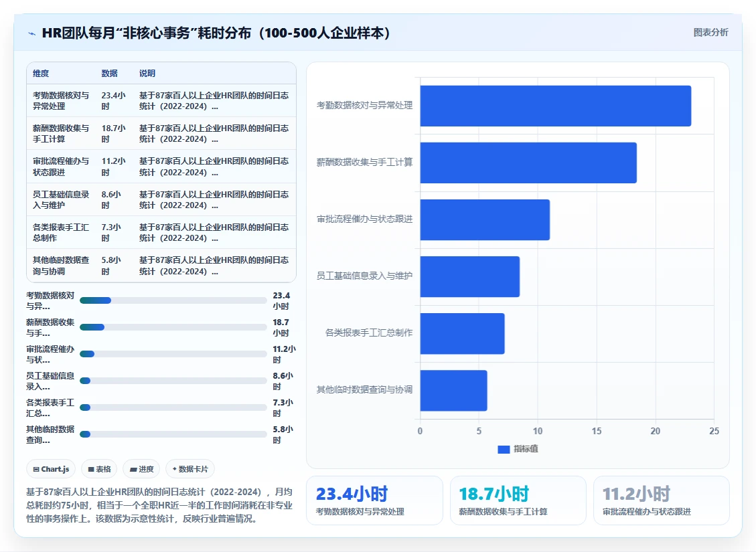Screen dimensions: 756x552
Task: Click the 11.2小时 value in the table
Action: click(x=113, y=167)
